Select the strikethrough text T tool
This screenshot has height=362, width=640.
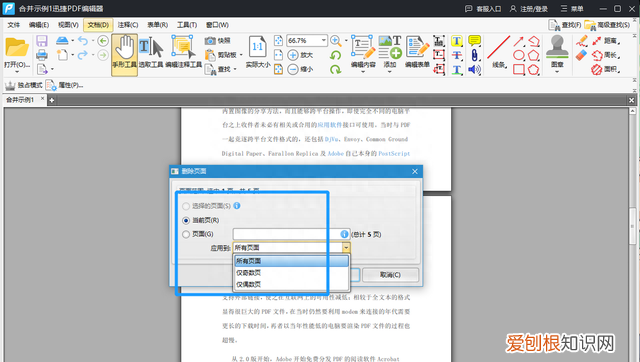457,55
